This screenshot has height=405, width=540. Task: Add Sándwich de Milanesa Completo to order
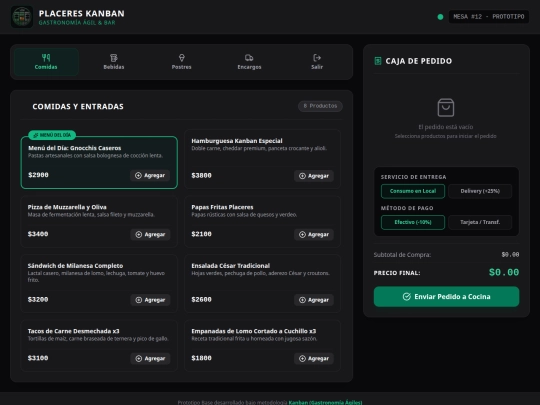(x=150, y=300)
